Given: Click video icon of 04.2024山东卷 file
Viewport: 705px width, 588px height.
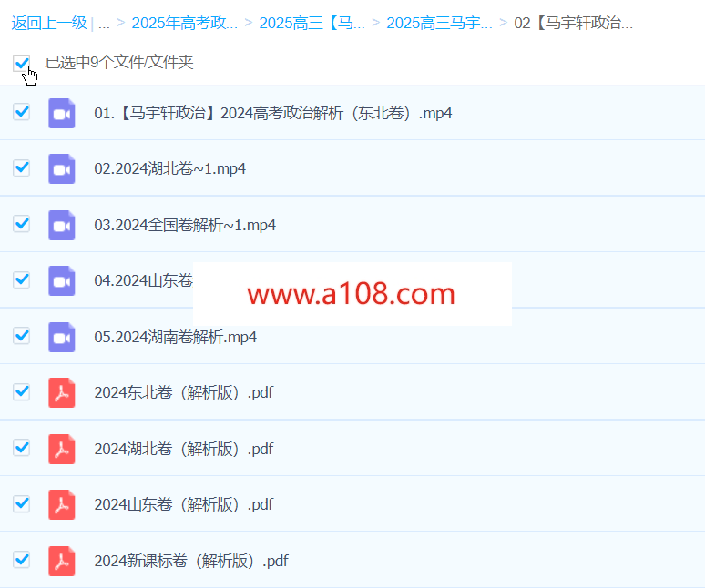Looking at the screenshot, I should [x=62, y=280].
